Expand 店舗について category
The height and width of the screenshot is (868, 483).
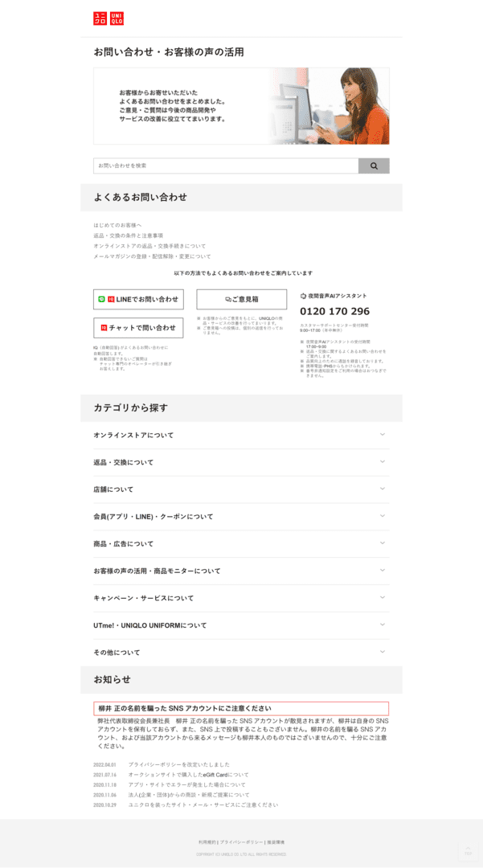[241, 489]
